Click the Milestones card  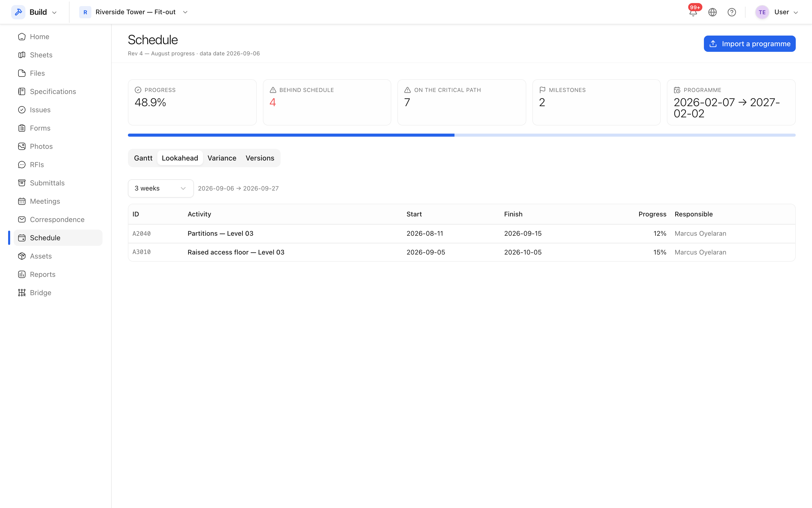(x=596, y=102)
